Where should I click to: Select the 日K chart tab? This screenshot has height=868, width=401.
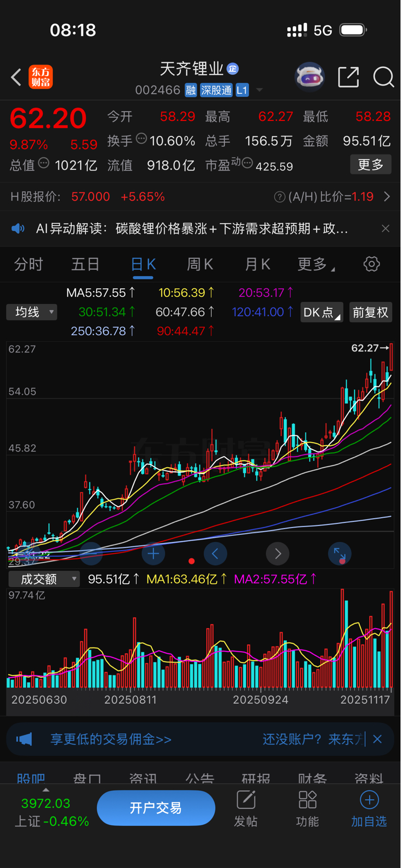pos(143,264)
